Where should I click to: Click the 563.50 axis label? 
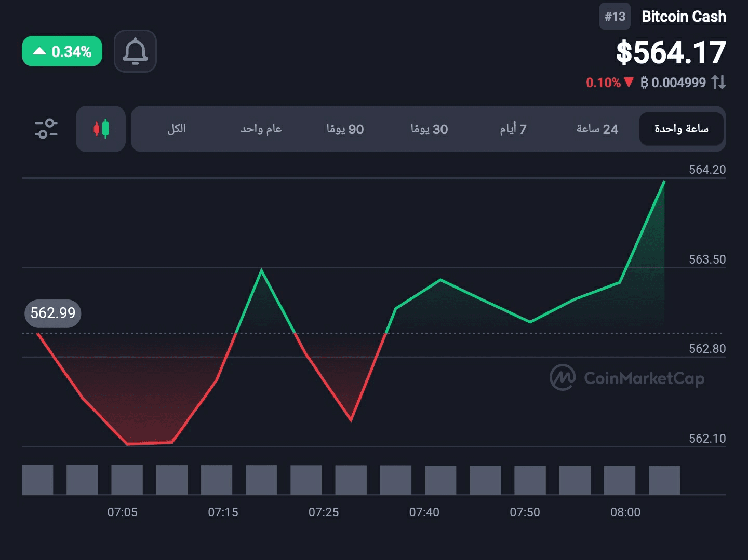707,259
